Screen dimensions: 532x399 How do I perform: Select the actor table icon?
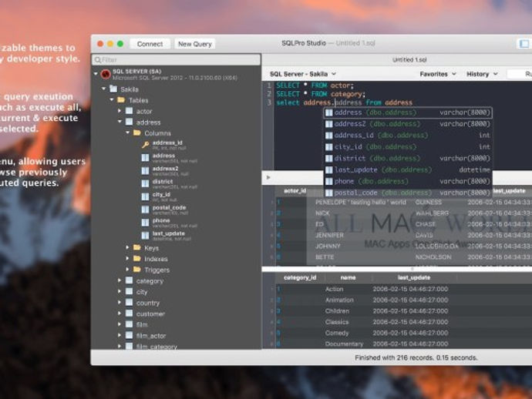tap(129, 111)
